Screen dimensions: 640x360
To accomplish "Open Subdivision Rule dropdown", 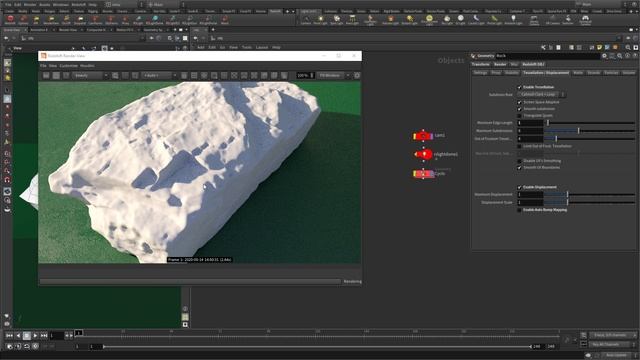I will coord(541,94).
